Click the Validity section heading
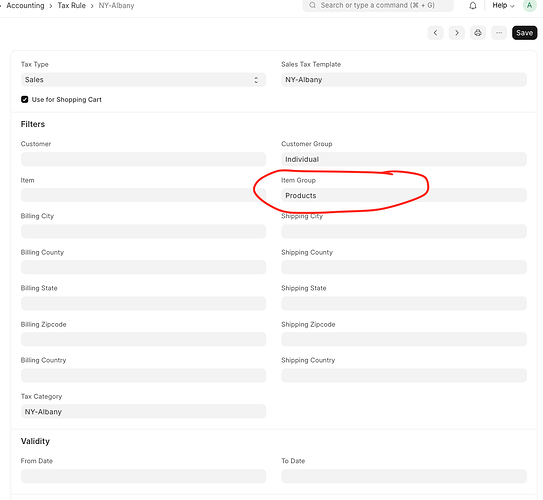Screen dimensions: 543x500 pos(35,441)
